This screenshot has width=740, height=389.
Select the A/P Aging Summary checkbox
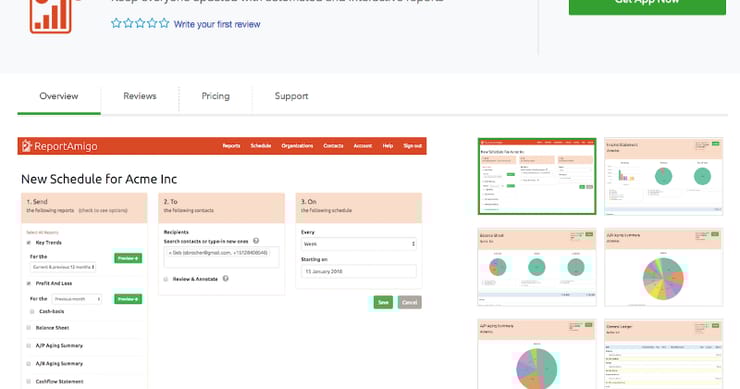pyautogui.click(x=29, y=346)
